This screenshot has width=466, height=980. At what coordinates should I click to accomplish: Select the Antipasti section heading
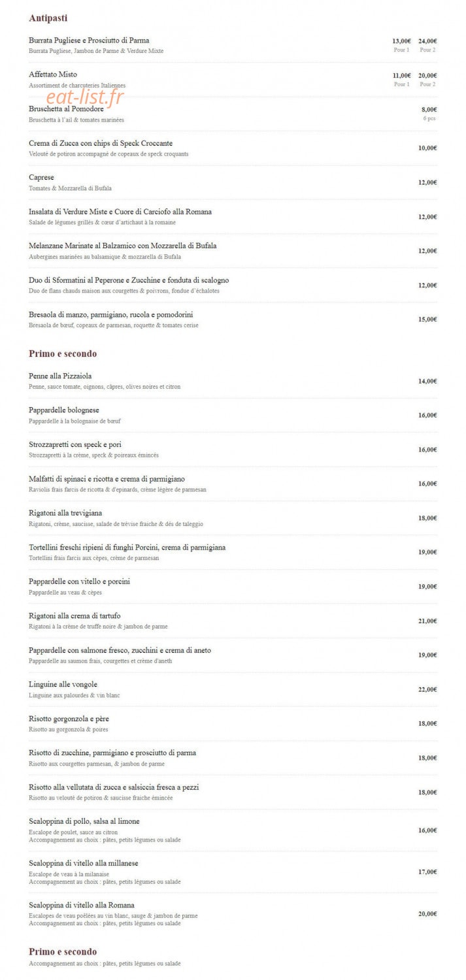pyautogui.click(x=48, y=18)
